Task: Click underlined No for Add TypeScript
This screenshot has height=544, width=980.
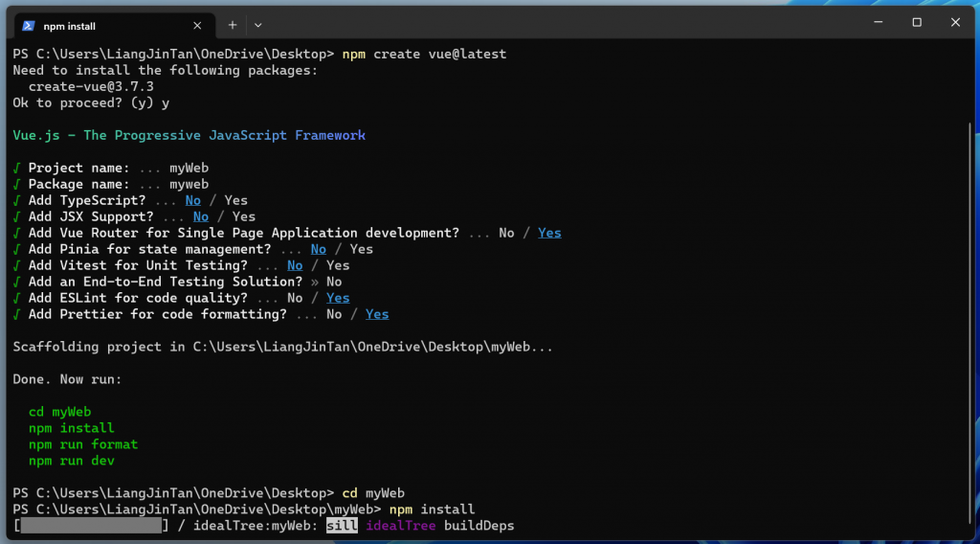Action: pos(193,200)
